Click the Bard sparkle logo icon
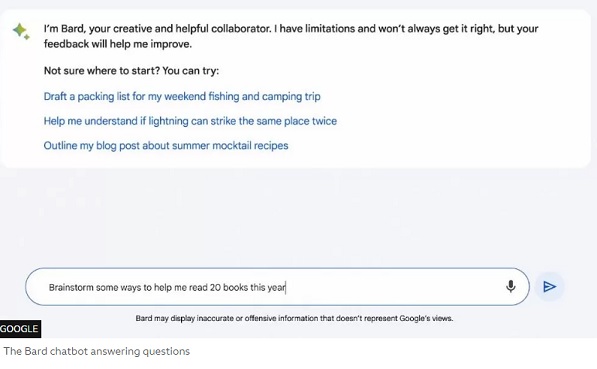The height and width of the screenshot is (369, 597). [21, 31]
